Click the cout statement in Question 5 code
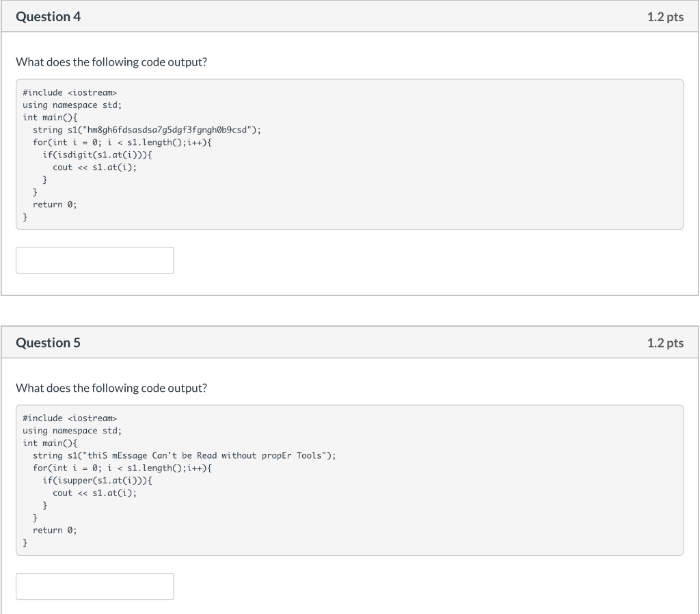Screen dimensions: 700x614 (x=94, y=493)
